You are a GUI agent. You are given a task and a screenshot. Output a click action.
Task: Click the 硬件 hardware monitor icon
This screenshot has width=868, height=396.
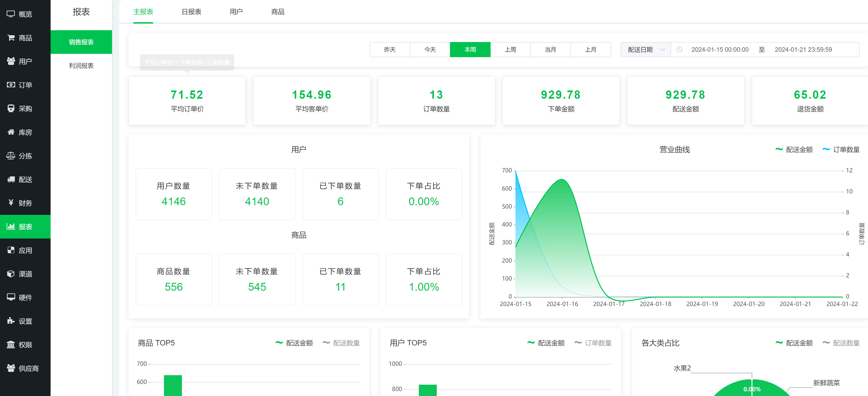tap(11, 297)
